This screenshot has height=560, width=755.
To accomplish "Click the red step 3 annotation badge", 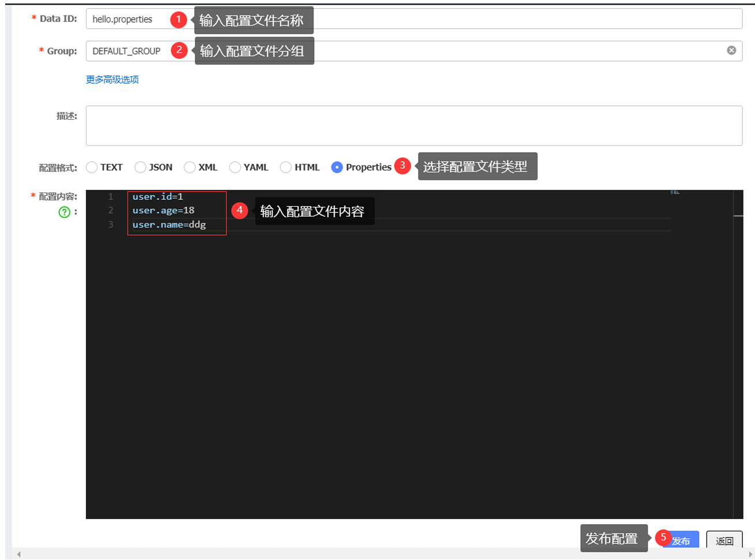I will tap(402, 165).
